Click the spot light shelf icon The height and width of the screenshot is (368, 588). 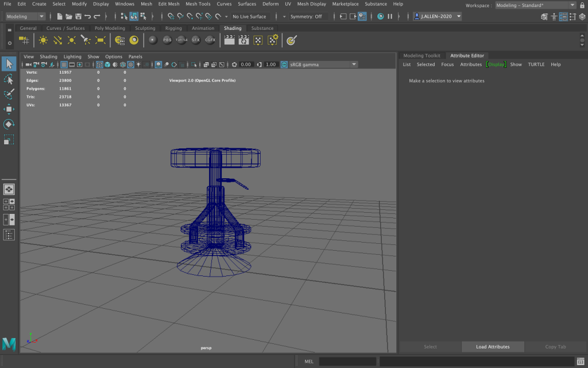(x=86, y=40)
